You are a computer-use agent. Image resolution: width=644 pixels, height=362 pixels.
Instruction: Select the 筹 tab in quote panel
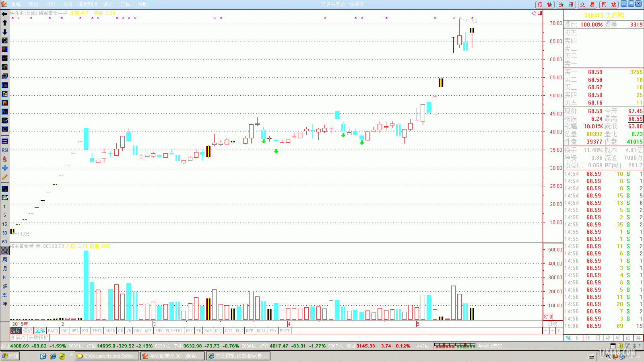point(638,337)
